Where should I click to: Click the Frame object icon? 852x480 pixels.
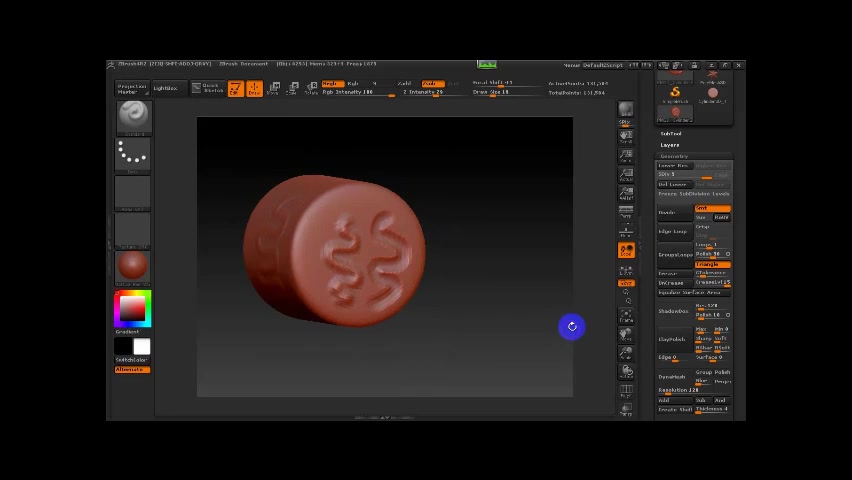(x=626, y=316)
